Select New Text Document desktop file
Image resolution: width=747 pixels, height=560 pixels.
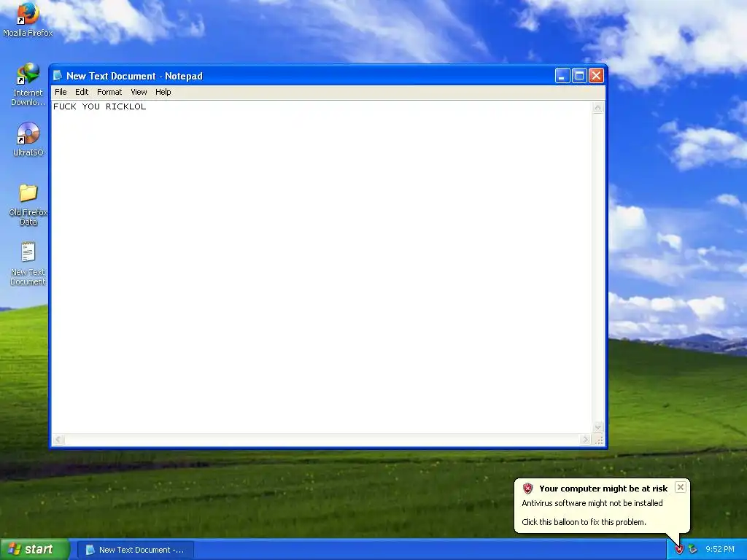(28, 264)
